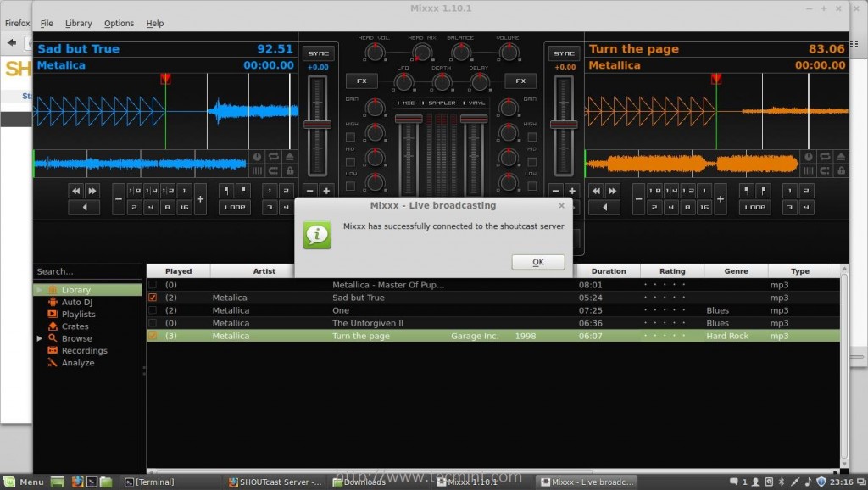The width and height of the screenshot is (868, 490).
Task: Click the left deck eject icon
Action: point(290,157)
